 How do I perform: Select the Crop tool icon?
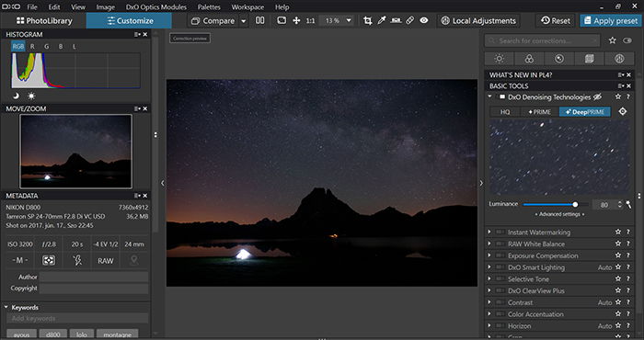coord(368,20)
